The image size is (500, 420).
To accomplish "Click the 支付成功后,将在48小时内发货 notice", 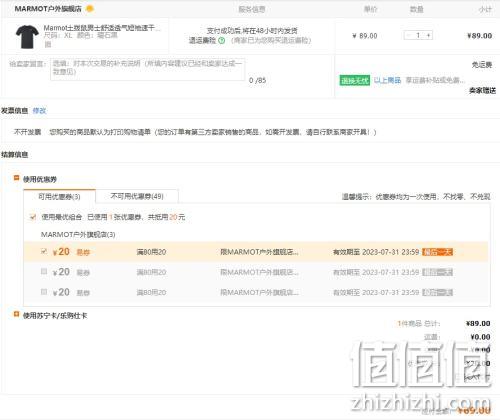I will coord(252,31).
